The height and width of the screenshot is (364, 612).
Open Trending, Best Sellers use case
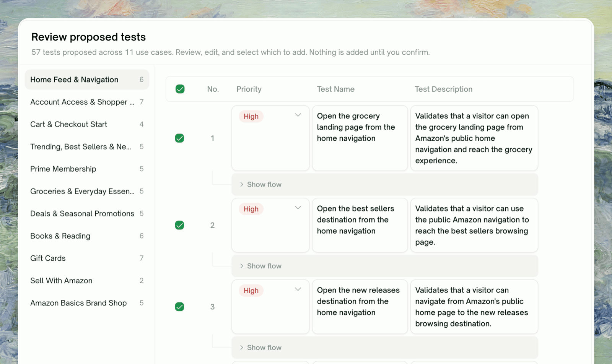87,147
